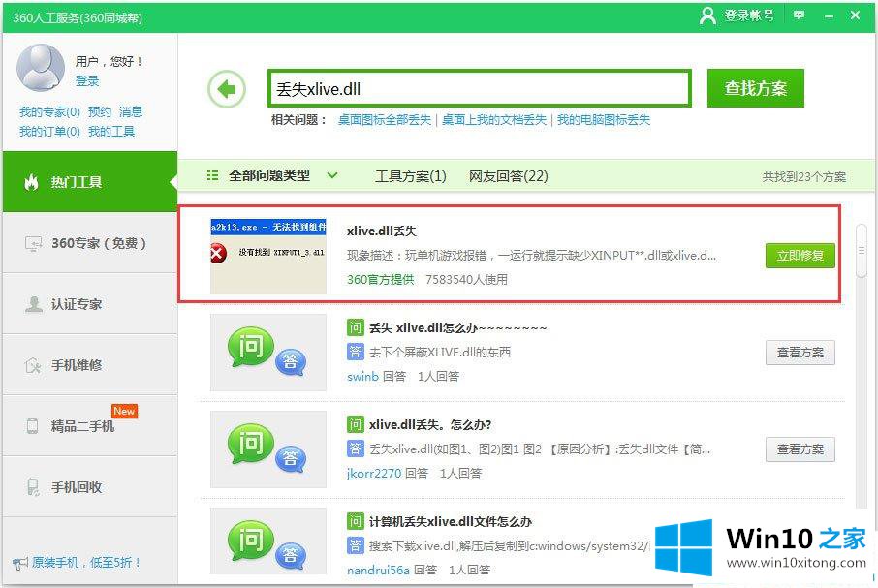Click the list icon beside 全部问题类型
Viewport: 878px width, 588px height.
(x=212, y=175)
